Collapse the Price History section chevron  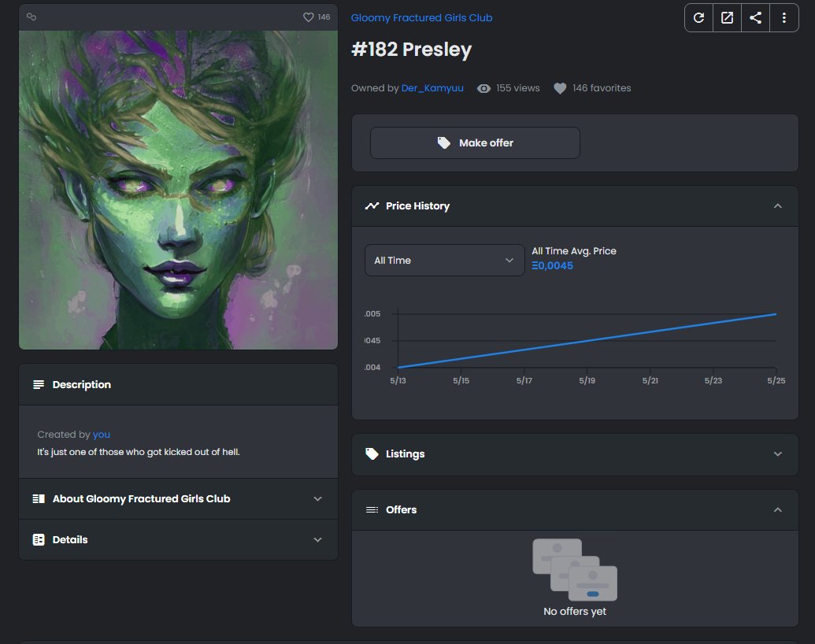click(777, 205)
